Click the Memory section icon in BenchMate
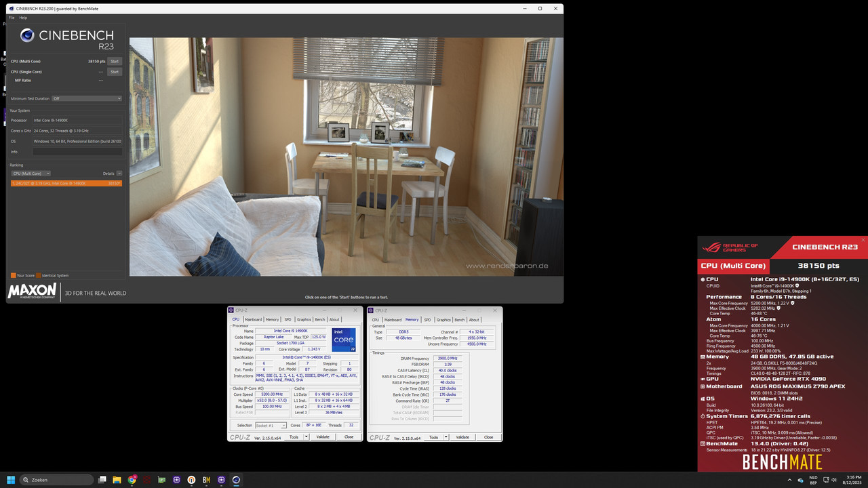This screenshot has width=868, height=488. (x=703, y=357)
